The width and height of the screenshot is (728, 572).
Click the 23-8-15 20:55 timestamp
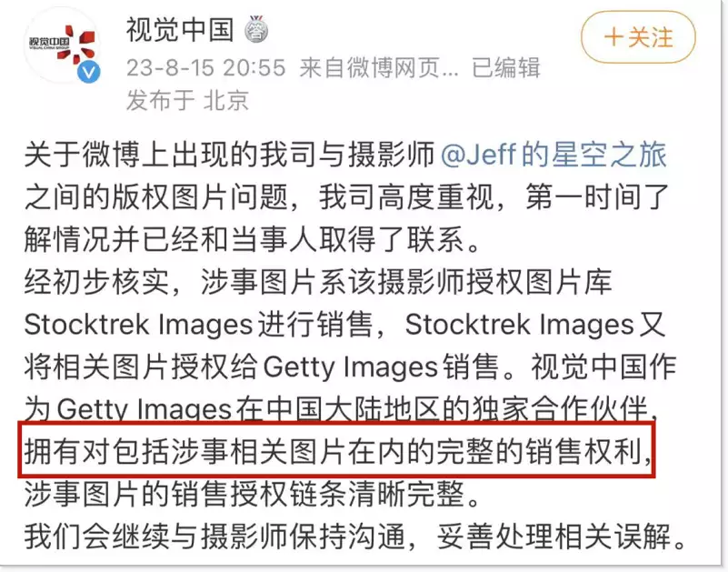(205, 68)
